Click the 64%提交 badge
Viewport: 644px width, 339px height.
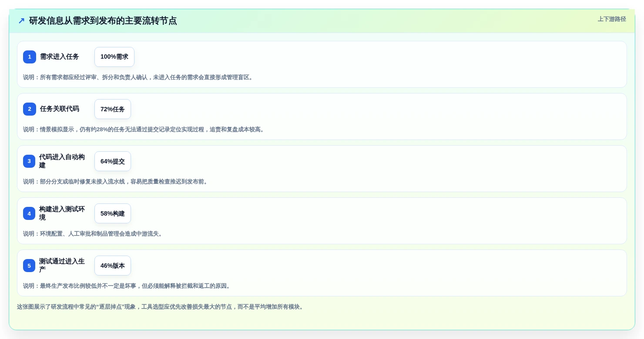pos(113,161)
